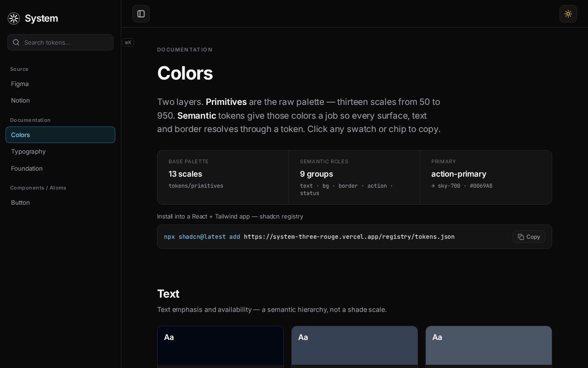The image size is (588, 368).
Task: Go to the Foundation page
Action: tap(60, 168)
